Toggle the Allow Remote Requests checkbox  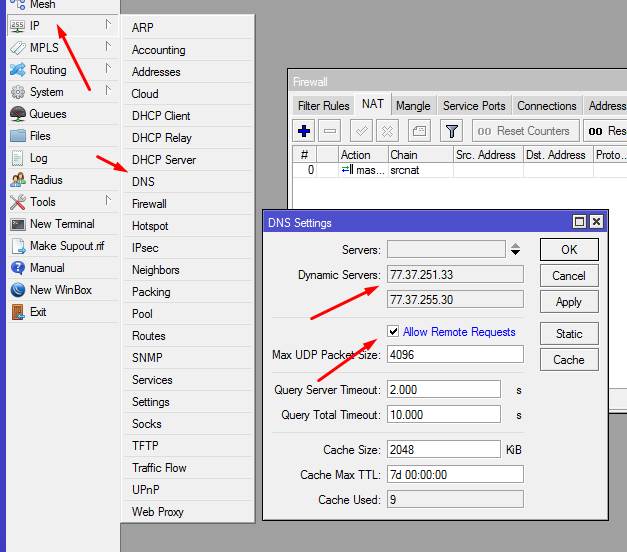click(x=393, y=332)
